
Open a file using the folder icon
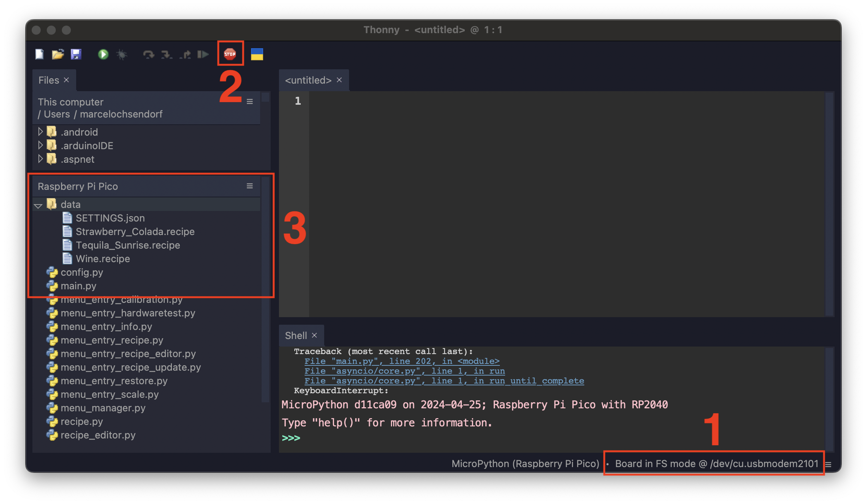tap(58, 54)
